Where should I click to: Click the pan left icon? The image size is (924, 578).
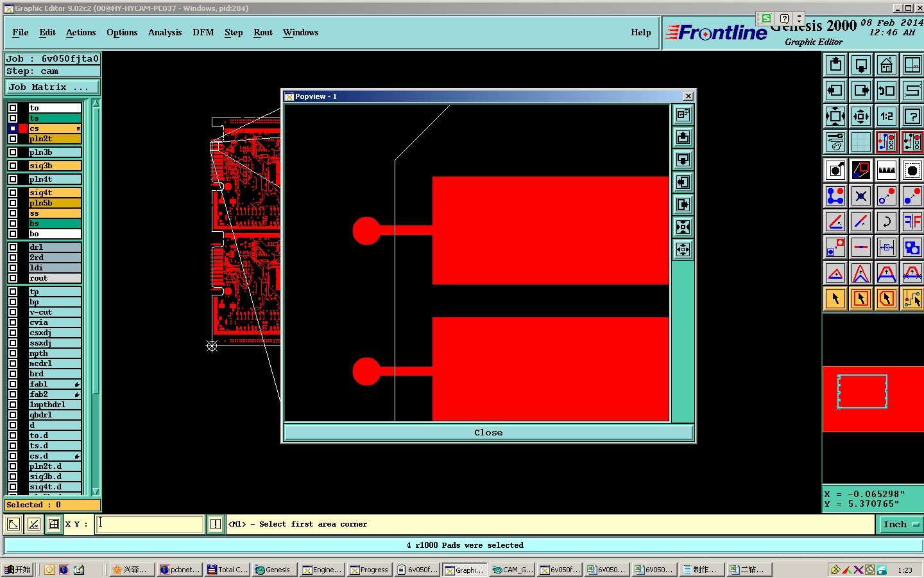(x=835, y=91)
